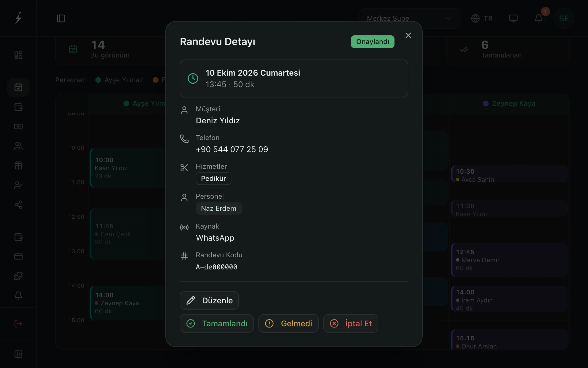Viewport: 588px width, 368px height.
Task: Open the SE user avatar menu
Action: [x=564, y=18]
